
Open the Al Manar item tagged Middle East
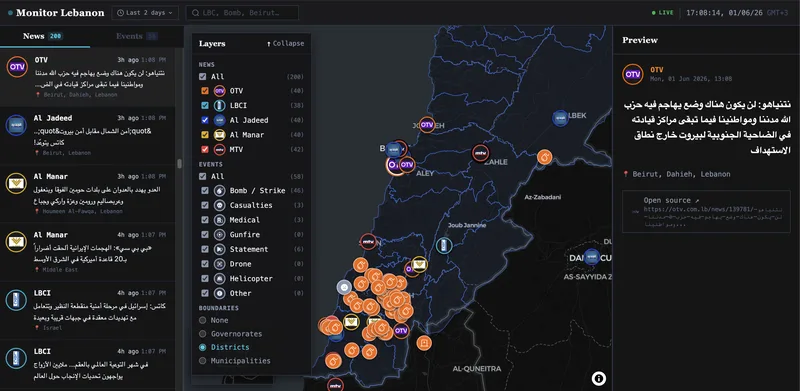(x=87, y=252)
